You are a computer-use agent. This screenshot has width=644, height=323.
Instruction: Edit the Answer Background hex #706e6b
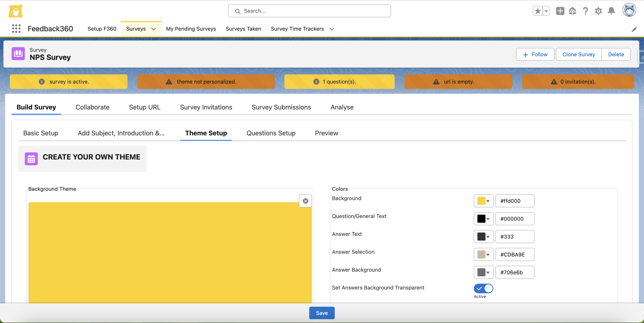[515, 272]
